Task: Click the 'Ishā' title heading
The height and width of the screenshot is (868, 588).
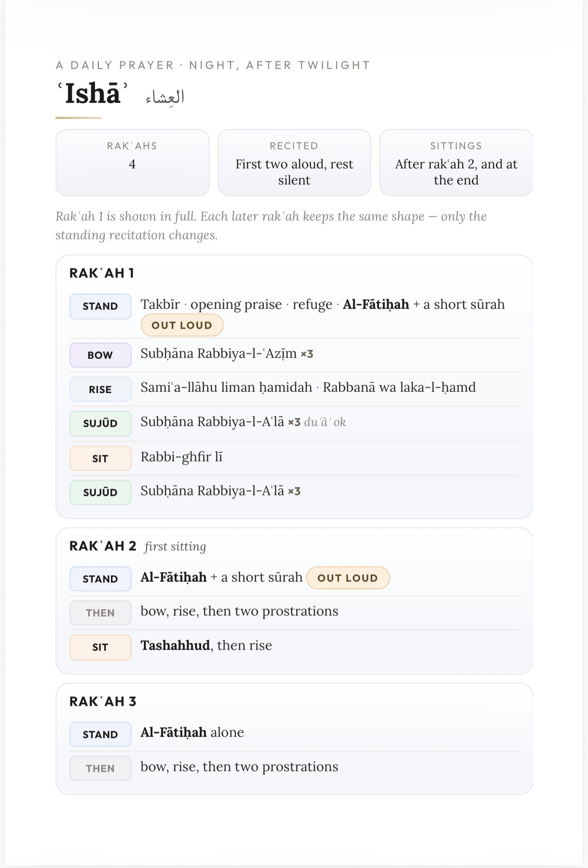Action: (x=92, y=94)
